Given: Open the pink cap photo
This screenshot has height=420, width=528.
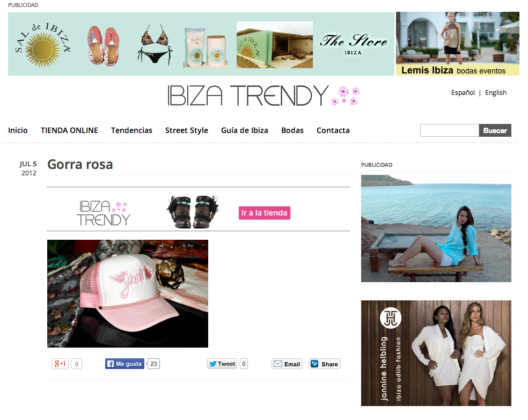Looking at the screenshot, I should (x=128, y=293).
